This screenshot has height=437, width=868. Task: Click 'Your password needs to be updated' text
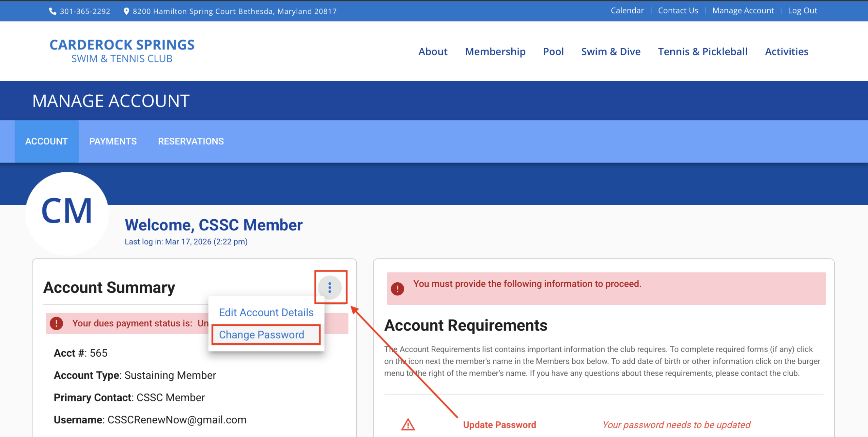click(676, 425)
